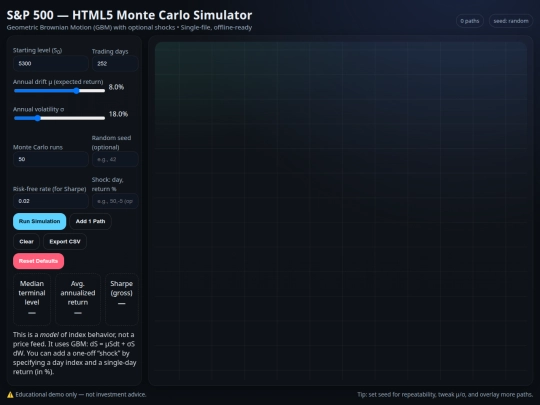540x405 pixels.
Task: Click the warning icon beside Educational demo
Action: coord(10,395)
